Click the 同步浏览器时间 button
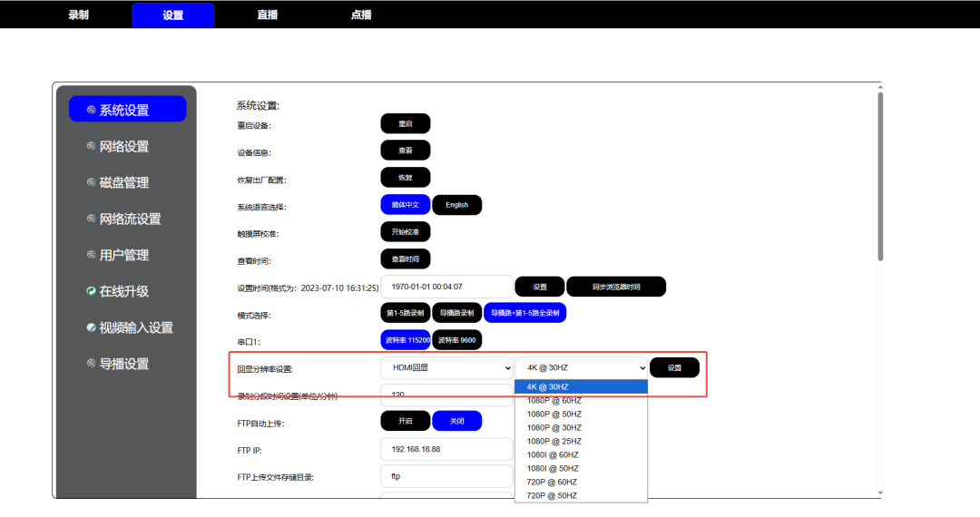Viewport: 980px width, 517px height. [616, 287]
